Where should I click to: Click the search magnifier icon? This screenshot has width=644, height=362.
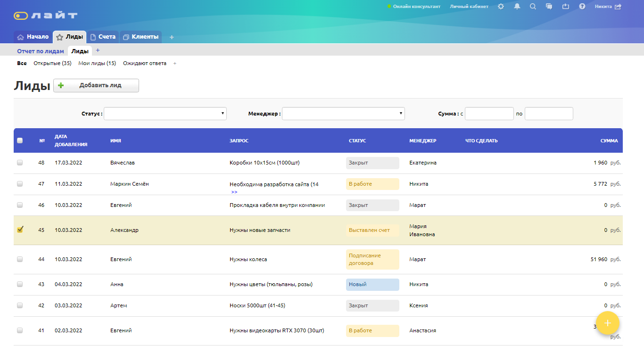tap(533, 7)
